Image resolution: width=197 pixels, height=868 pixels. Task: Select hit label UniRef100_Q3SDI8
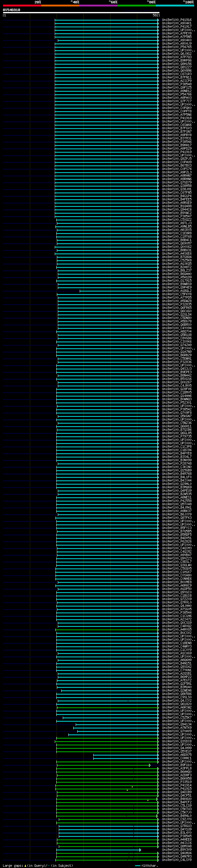(x=177, y=741)
